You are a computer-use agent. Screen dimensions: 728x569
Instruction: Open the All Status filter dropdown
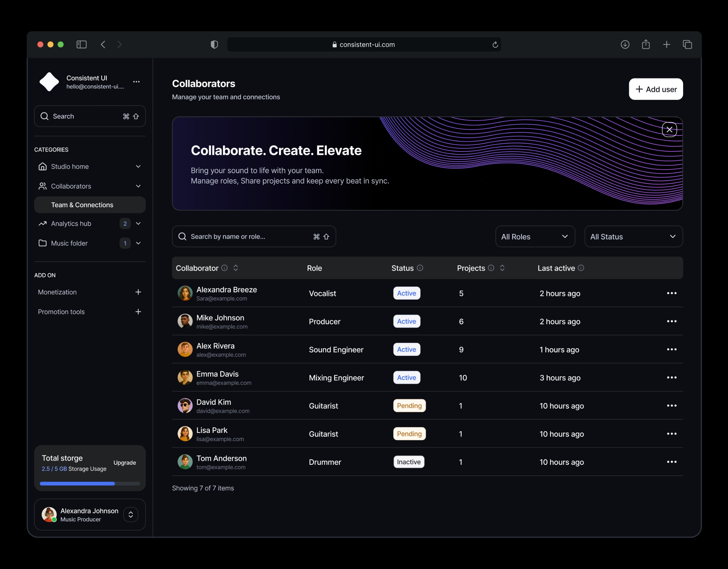click(633, 236)
